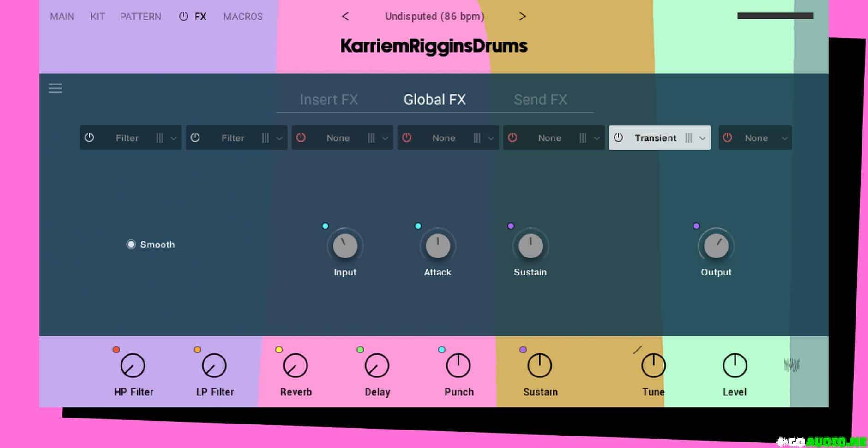Expand the first Filter slot dropdown
868x448 pixels.
pos(173,138)
